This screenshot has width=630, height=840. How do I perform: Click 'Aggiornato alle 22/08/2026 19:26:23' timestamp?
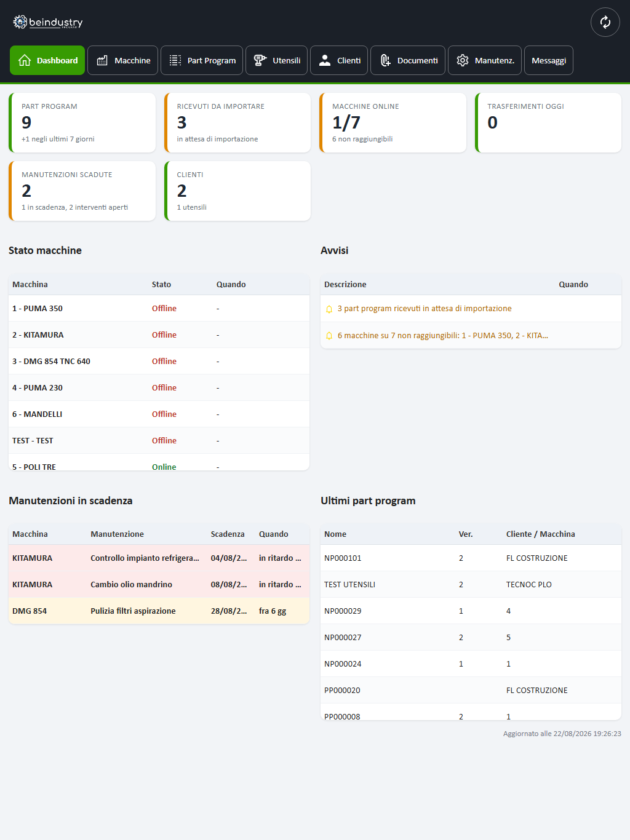click(x=562, y=734)
